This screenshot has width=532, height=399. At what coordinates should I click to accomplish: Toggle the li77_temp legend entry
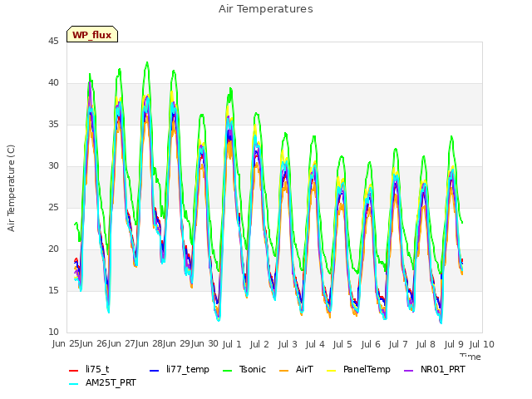point(180,369)
